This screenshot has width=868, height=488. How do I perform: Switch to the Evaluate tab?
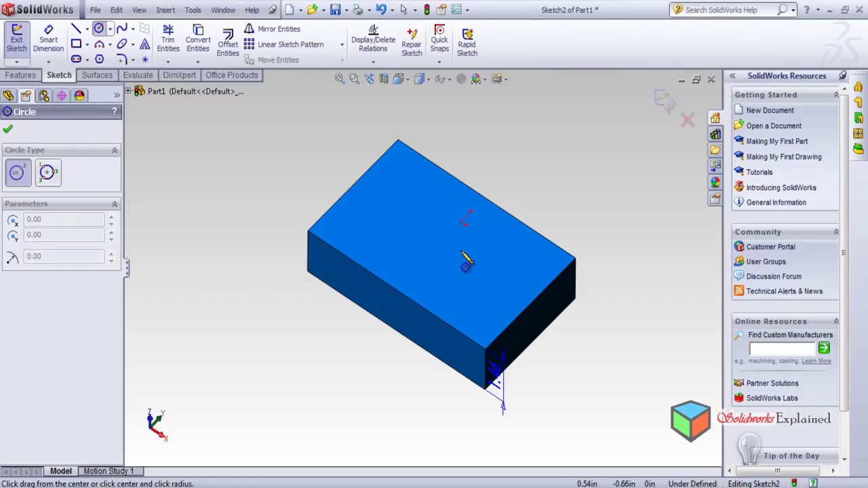138,75
